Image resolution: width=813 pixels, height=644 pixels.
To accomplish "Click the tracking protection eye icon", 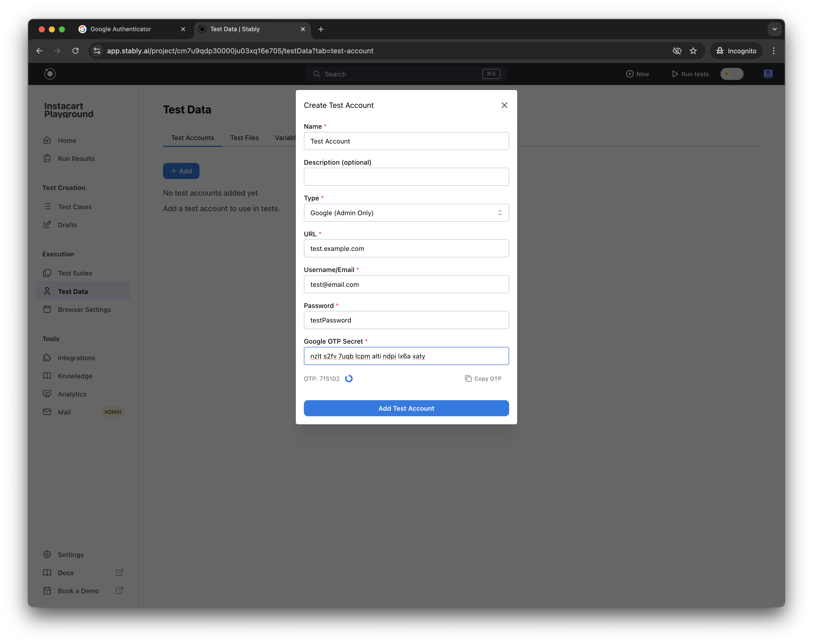I will [677, 51].
